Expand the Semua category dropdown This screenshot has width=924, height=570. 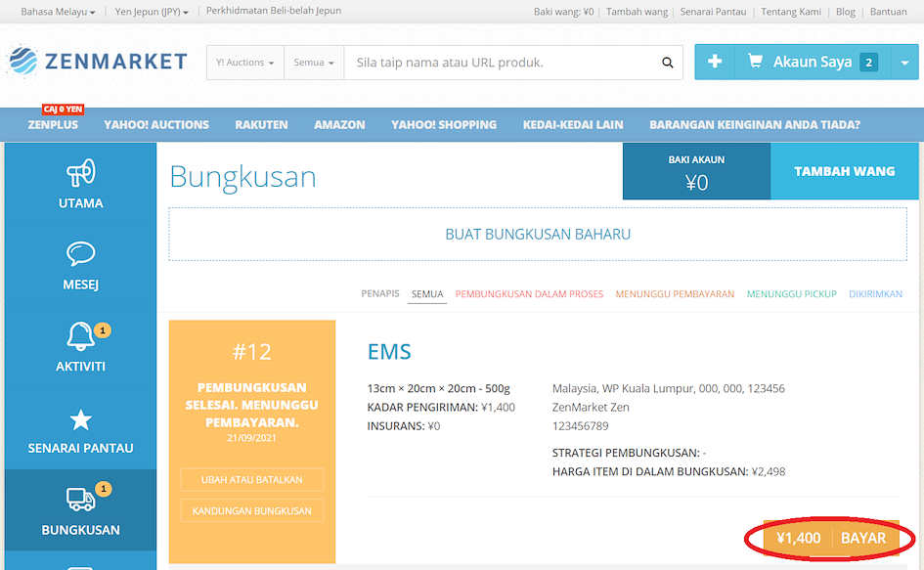coord(314,63)
